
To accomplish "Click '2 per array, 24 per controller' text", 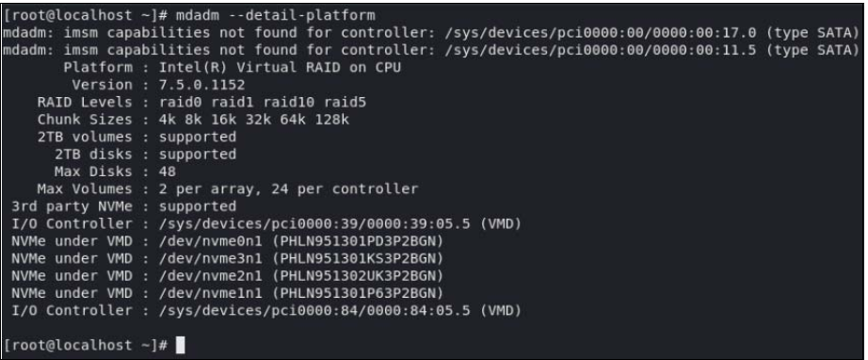I will [x=288, y=188].
